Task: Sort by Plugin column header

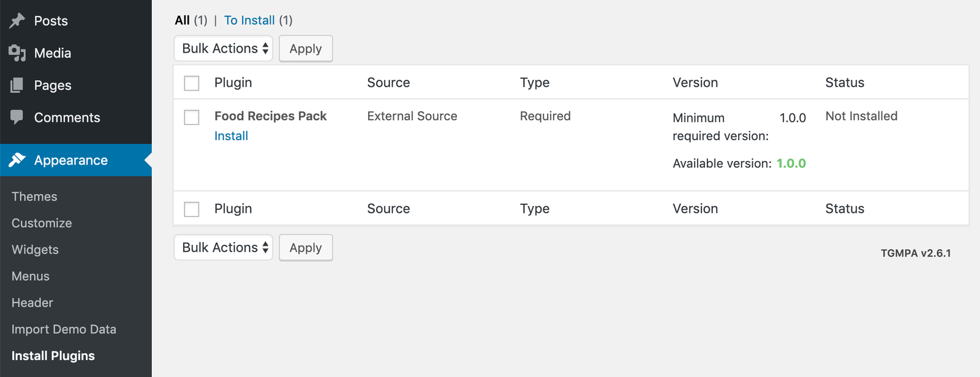Action: 233,83
